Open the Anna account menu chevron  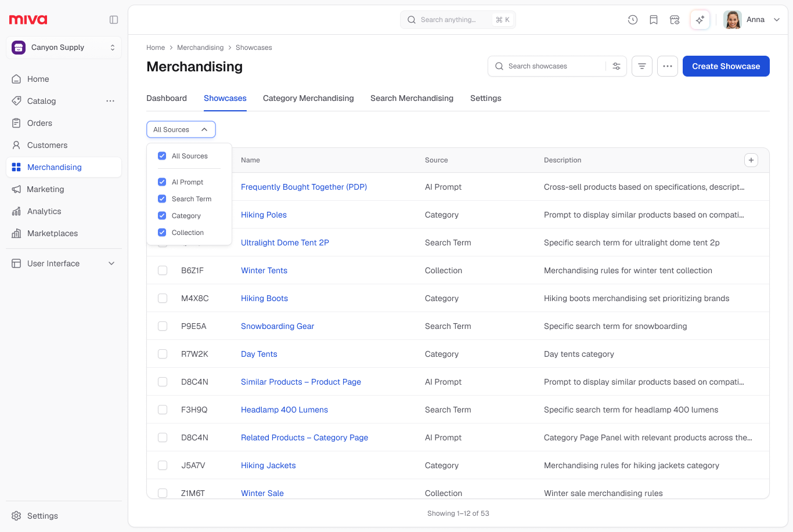(777, 20)
